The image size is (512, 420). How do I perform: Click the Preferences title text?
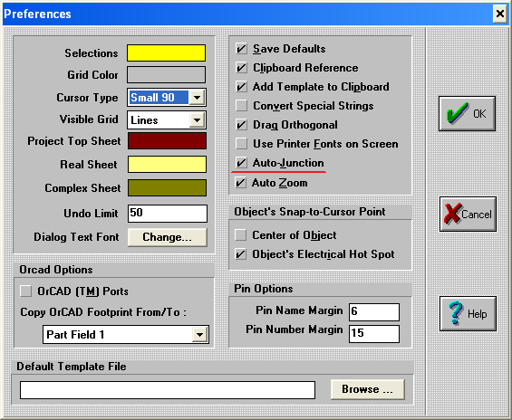click(37, 14)
